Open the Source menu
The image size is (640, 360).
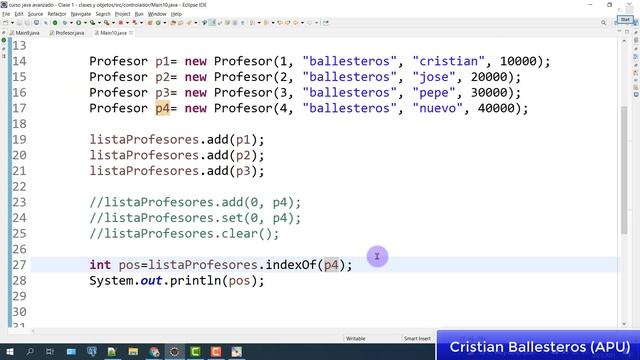click(x=35, y=14)
